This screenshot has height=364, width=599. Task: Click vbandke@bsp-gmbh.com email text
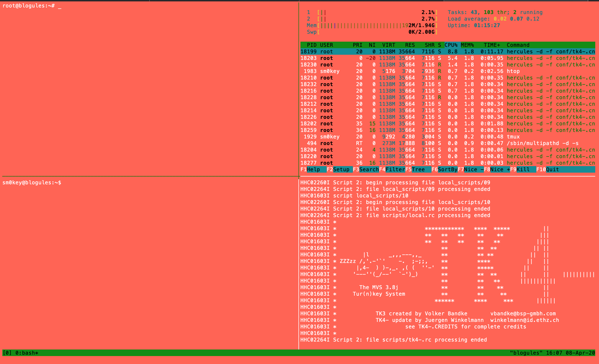pos(523,314)
